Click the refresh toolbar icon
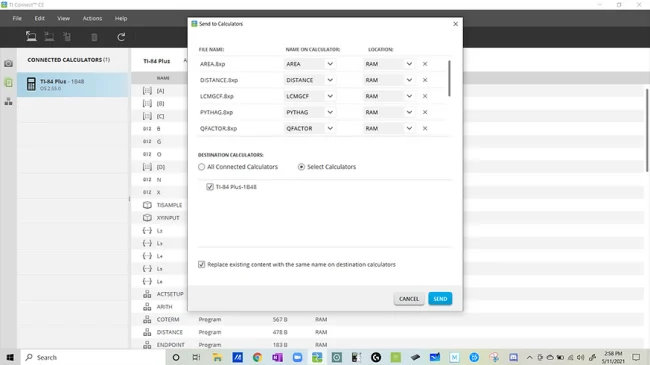Image resolution: width=650 pixels, height=365 pixels. [x=121, y=37]
